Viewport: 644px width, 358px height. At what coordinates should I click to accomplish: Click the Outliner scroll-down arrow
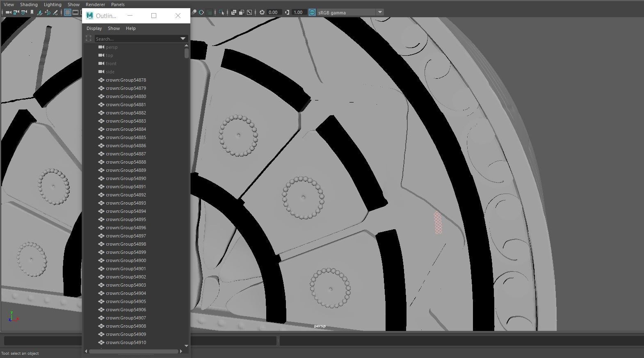(x=187, y=346)
